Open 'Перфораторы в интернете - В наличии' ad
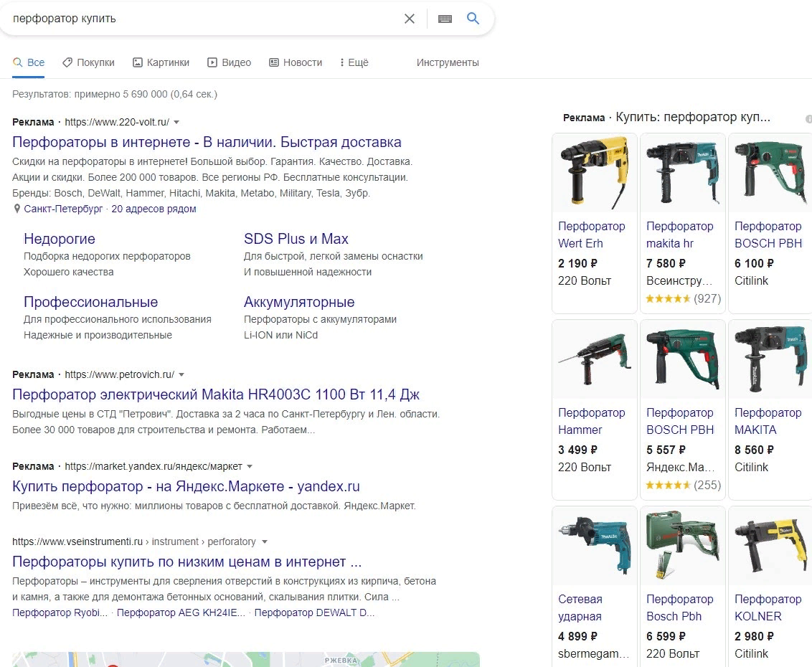 207,142
